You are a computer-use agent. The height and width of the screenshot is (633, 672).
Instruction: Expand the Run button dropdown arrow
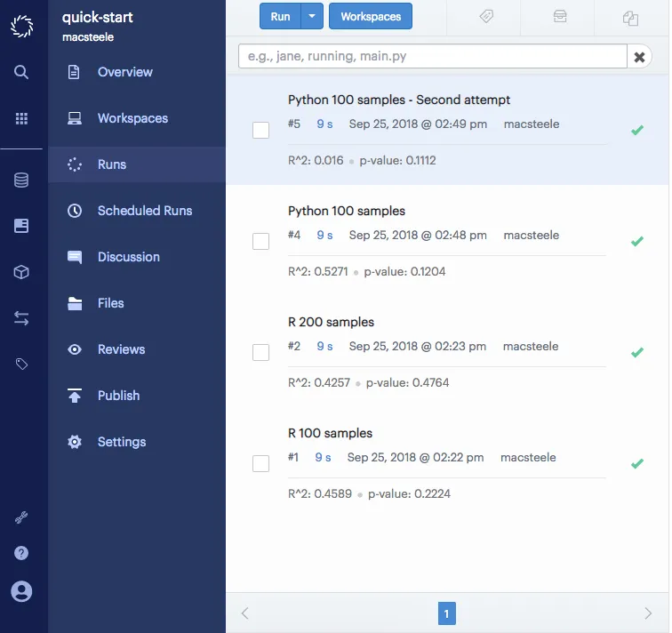point(312,17)
